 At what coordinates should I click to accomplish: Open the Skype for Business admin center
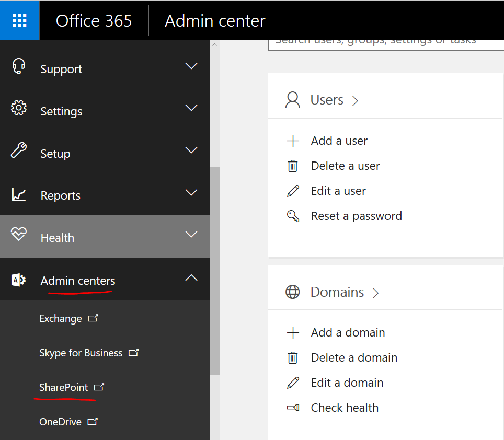pyautogui.click(x=81, y=353)
